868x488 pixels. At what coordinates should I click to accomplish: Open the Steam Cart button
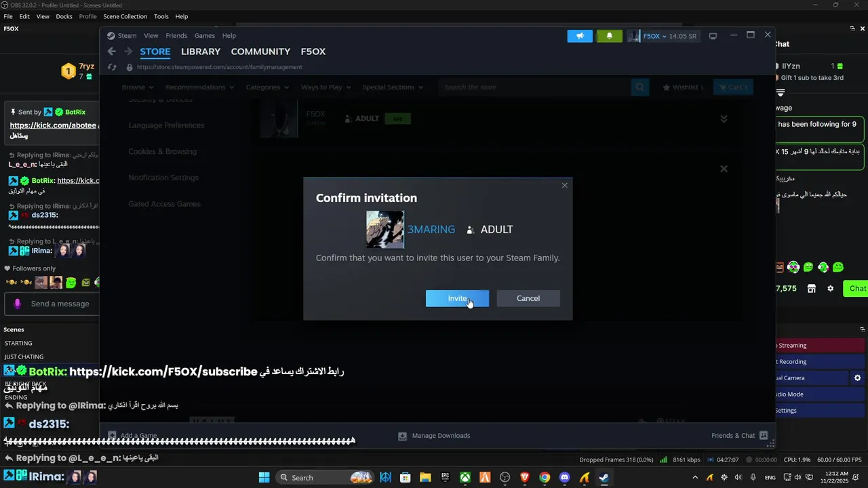(x=733, y=87)
